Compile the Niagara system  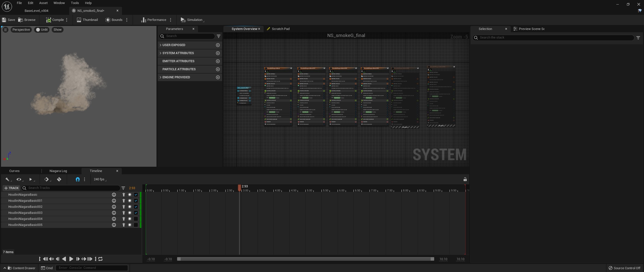click(x=55, y=20)
